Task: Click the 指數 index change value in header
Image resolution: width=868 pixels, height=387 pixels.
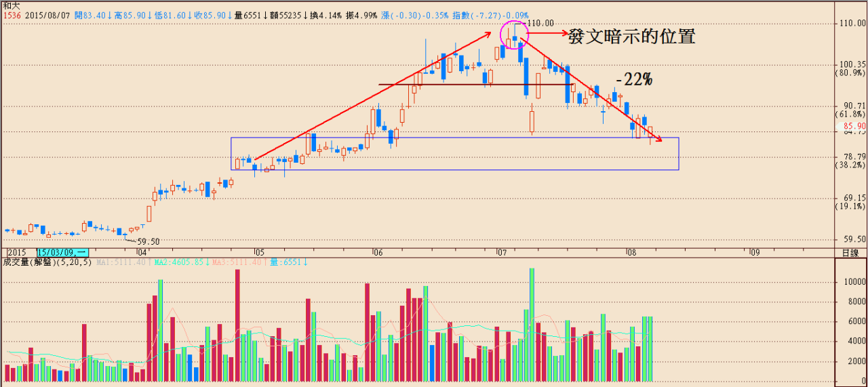Action: 502,14
